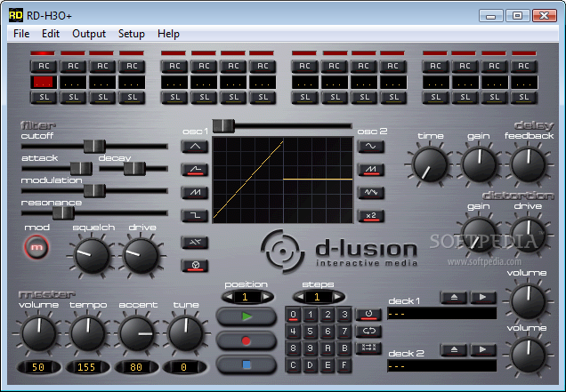Click the shuffle x-arrows button beside the keypad
The height and width of the screenshot is (392, 566).
[368, 348]
